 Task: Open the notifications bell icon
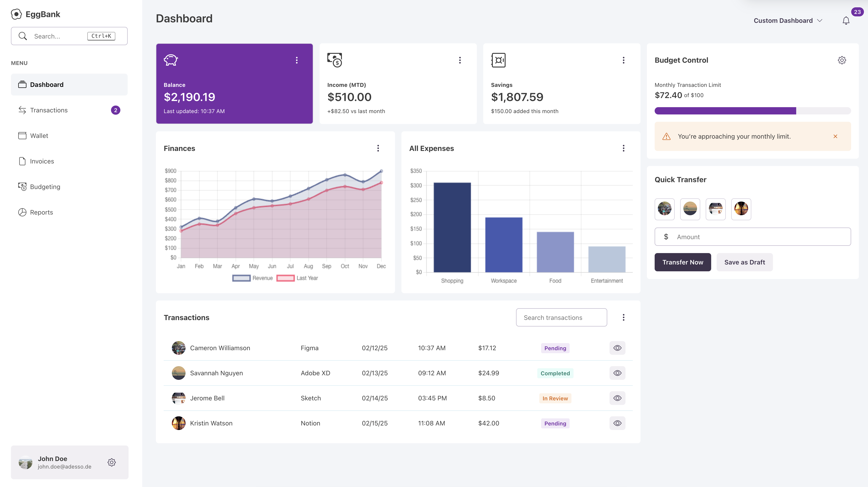846,21
